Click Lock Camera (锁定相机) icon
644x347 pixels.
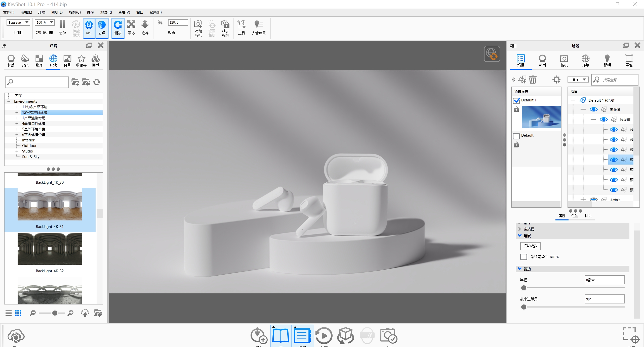tap(225, 24)
